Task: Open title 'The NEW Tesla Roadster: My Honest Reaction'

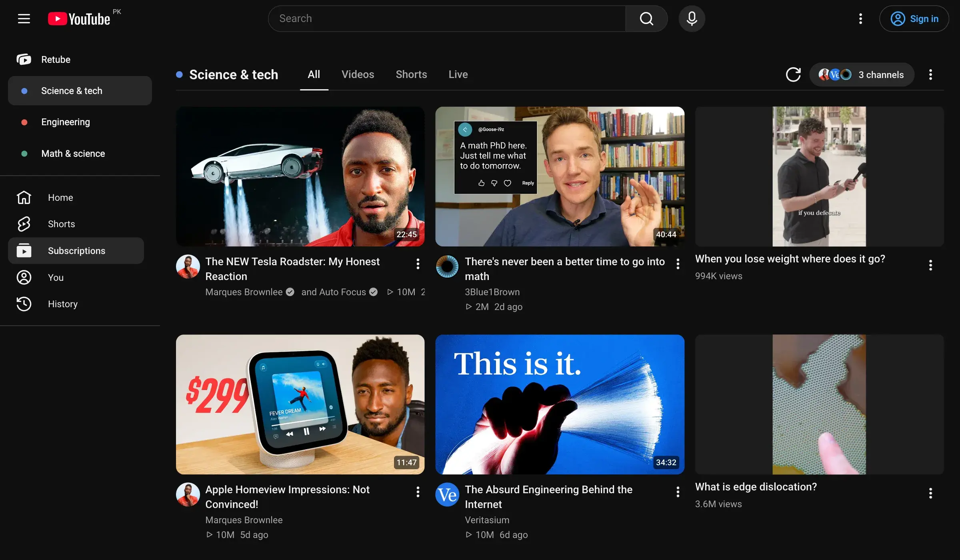Action: coord(292,269)
